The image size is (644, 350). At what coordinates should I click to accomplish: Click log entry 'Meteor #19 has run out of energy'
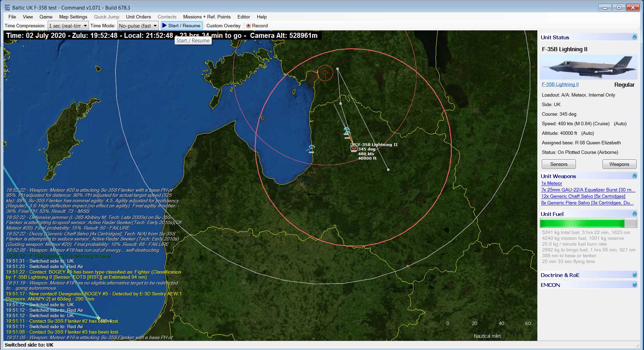pos(82,250)
